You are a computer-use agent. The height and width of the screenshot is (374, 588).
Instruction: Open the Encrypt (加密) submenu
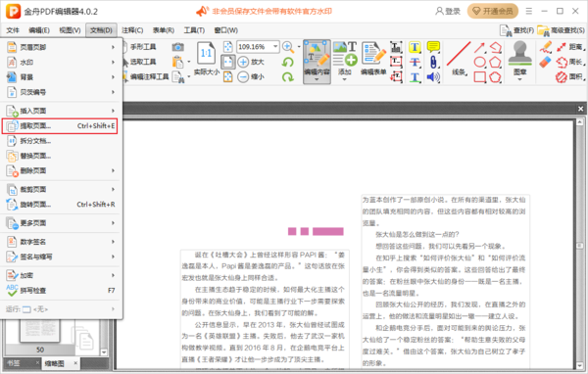(61, 276)
